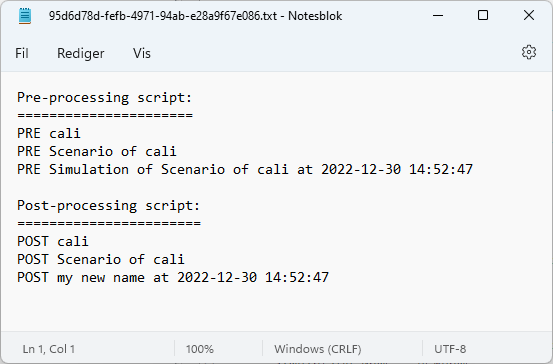This screenshot has height=364, width=553.
Task: Click the 100% zoom level indicator
Action: click(200, 349)
